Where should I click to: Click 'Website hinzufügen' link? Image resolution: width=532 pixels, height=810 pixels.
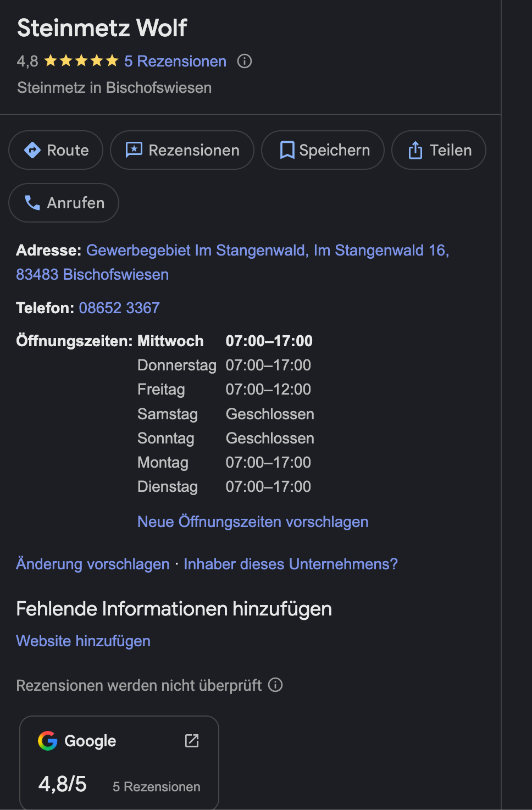point(84,641)
